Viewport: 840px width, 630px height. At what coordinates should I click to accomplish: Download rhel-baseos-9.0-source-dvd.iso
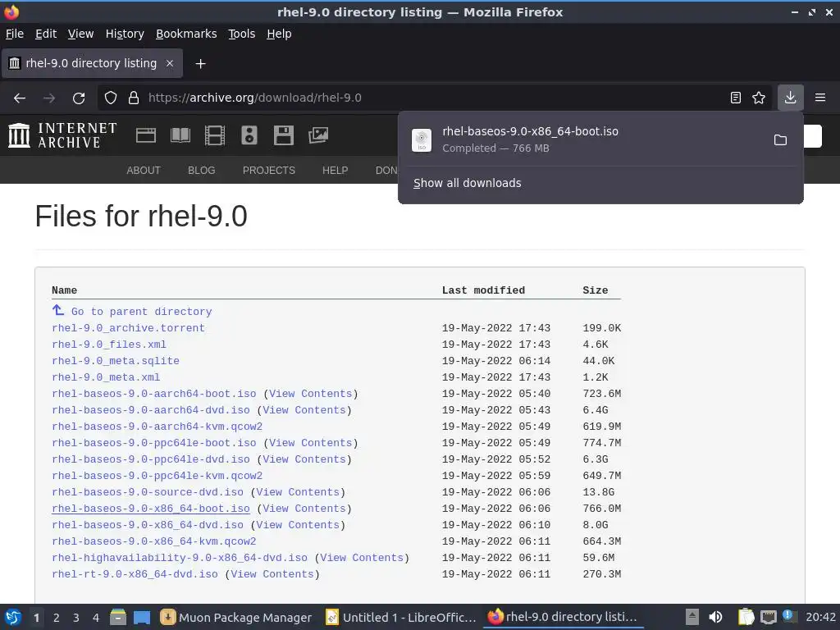(x=148, y=492)
